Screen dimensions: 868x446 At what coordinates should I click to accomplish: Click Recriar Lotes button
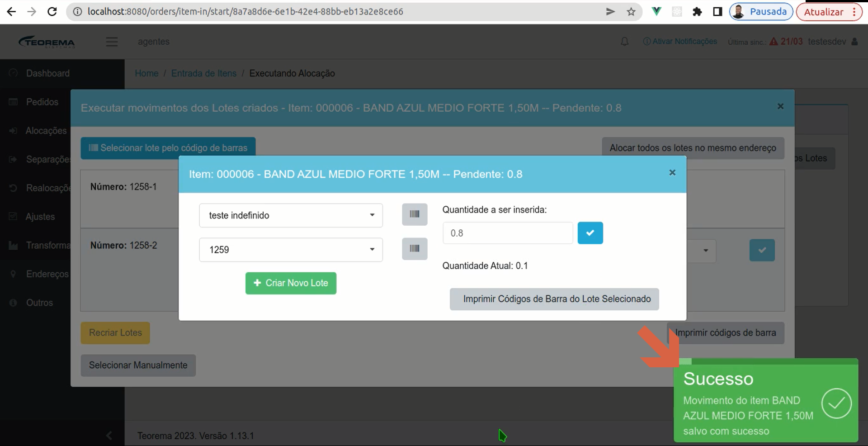point(115,333)
